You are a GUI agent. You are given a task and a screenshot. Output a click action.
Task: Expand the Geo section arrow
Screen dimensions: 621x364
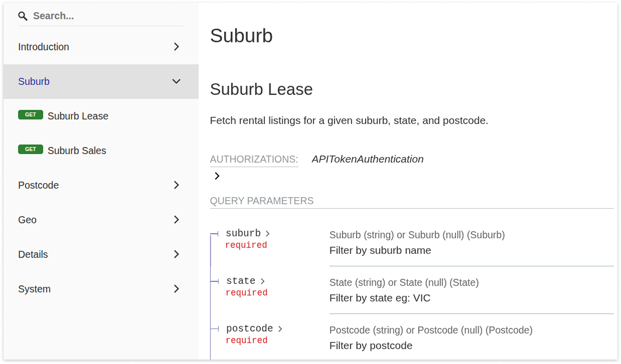pyautogui.click(x=176, y=219)
